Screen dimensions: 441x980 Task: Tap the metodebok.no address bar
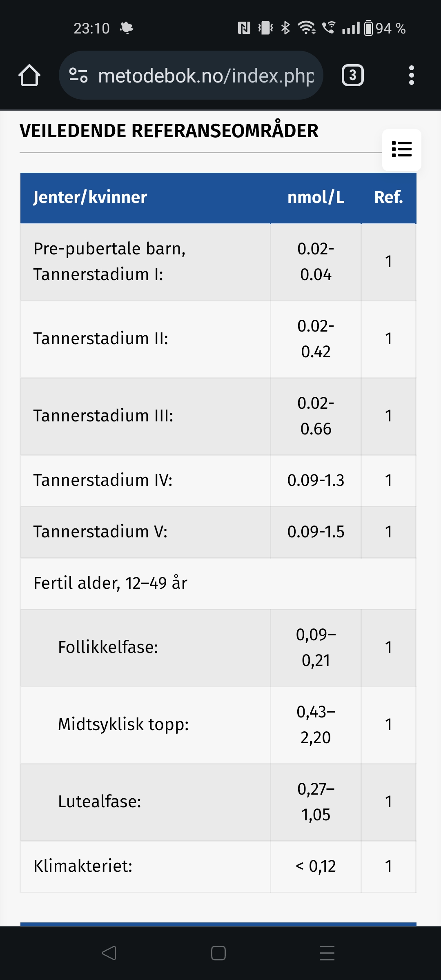[x=206, y=76]
